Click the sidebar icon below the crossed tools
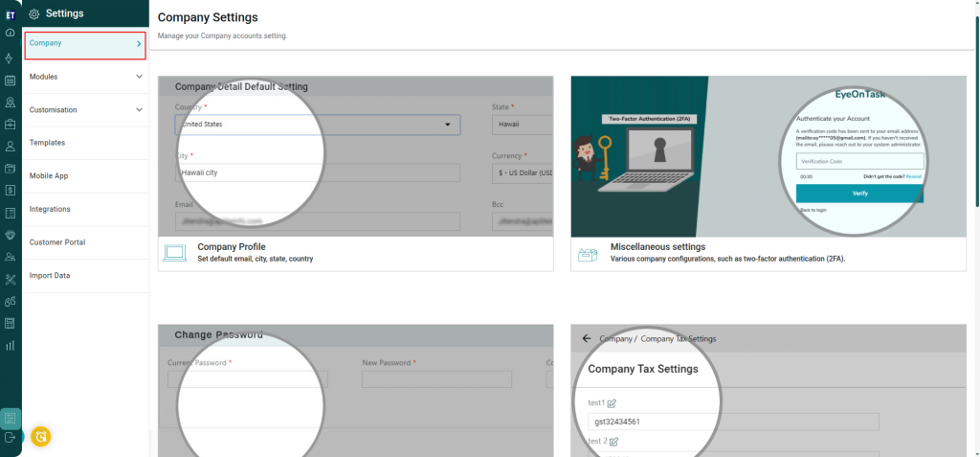This screenshot has width=980, height=457. (10, 301)
